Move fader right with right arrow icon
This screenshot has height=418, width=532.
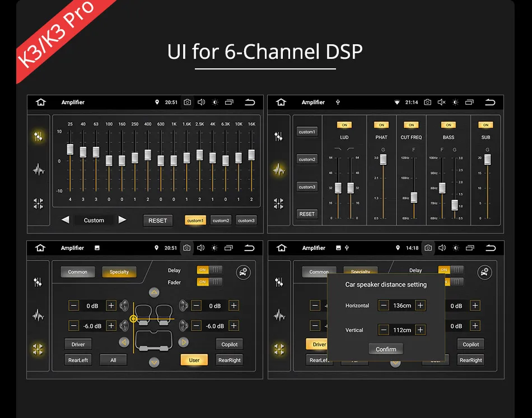click(x=184, y=342)
